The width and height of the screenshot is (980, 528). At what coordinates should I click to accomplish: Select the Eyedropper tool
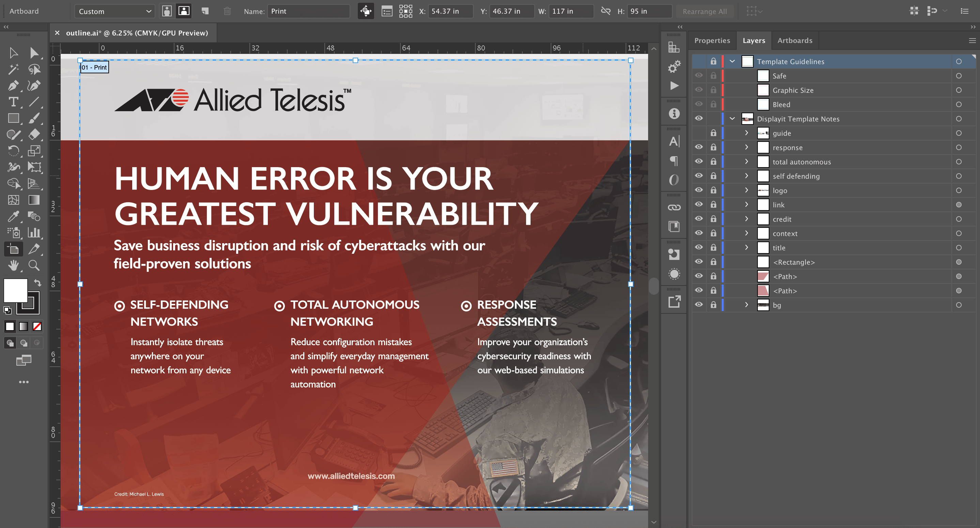click(x=13, y=216)
